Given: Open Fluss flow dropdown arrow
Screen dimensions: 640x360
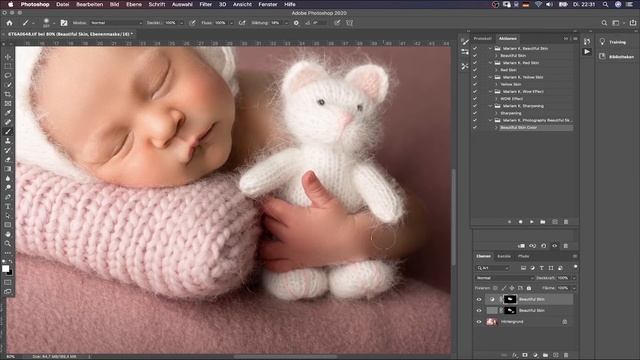Looking at the screenshot, I should 231,23.
